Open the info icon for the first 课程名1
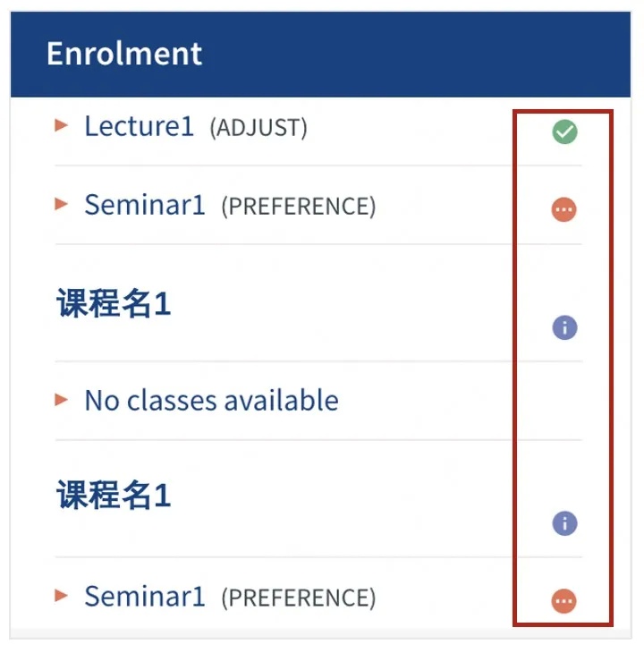 564,327
